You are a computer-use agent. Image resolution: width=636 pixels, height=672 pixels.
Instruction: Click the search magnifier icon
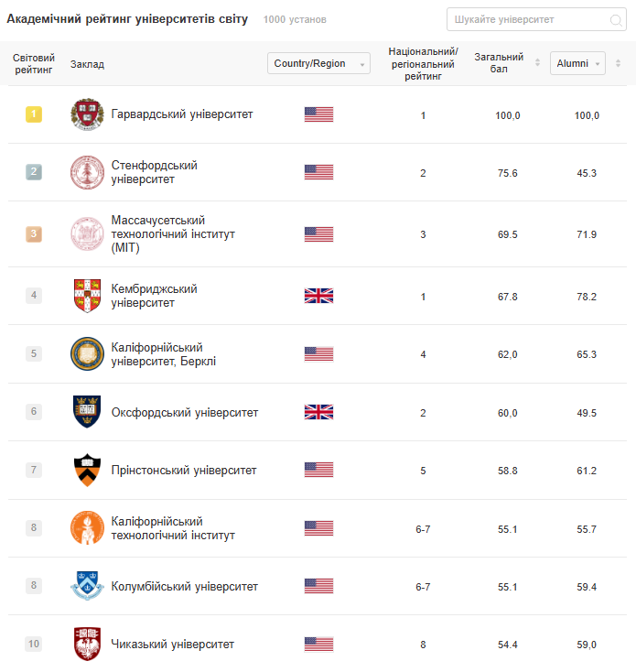[616, 20]
